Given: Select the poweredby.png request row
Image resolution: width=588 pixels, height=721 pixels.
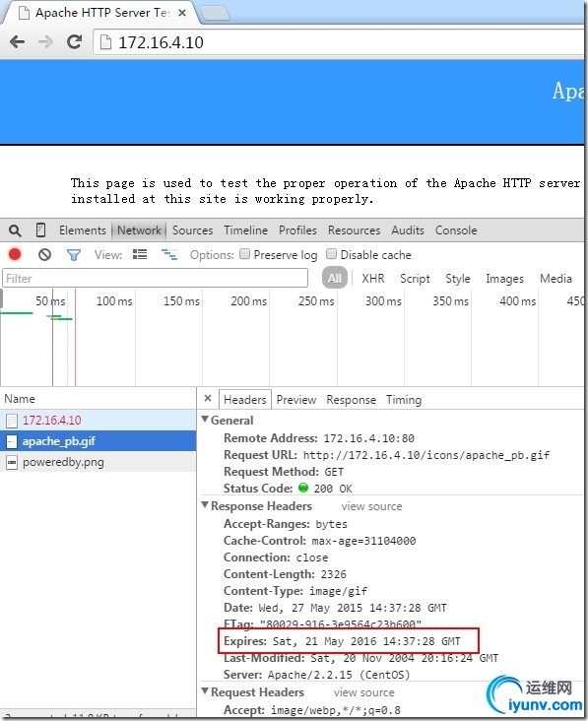Looking at the screenshot, I should pos(98,462).
